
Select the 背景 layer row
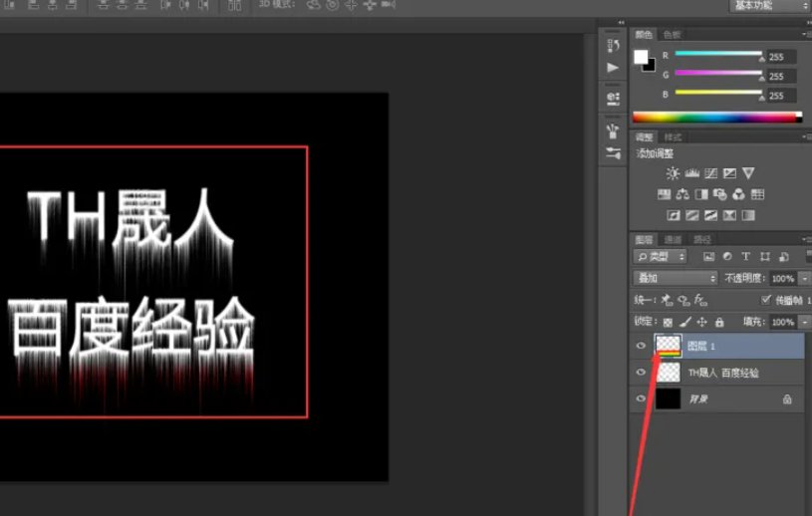pos(717,399)
